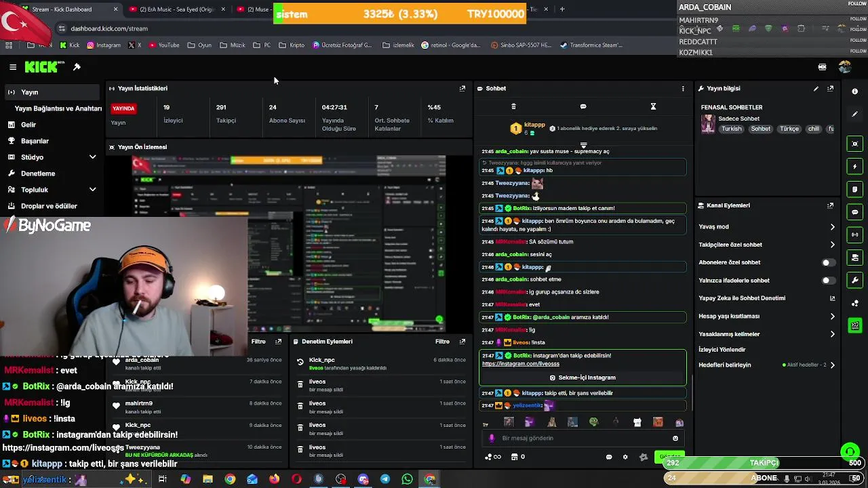Open the hamburger menu beside Kick logo
This screenshot has height=488, width=868.
click(13, 67)
